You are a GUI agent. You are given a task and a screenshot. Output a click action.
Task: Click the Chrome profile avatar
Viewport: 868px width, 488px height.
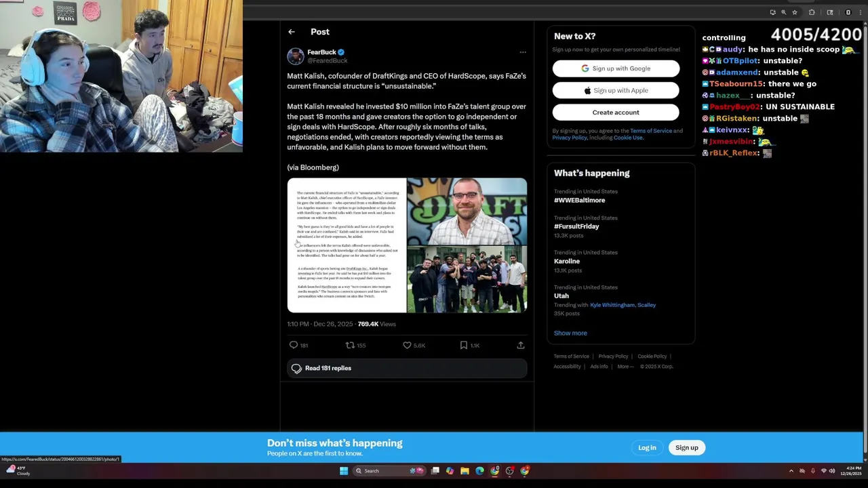(x=848, y=12)
